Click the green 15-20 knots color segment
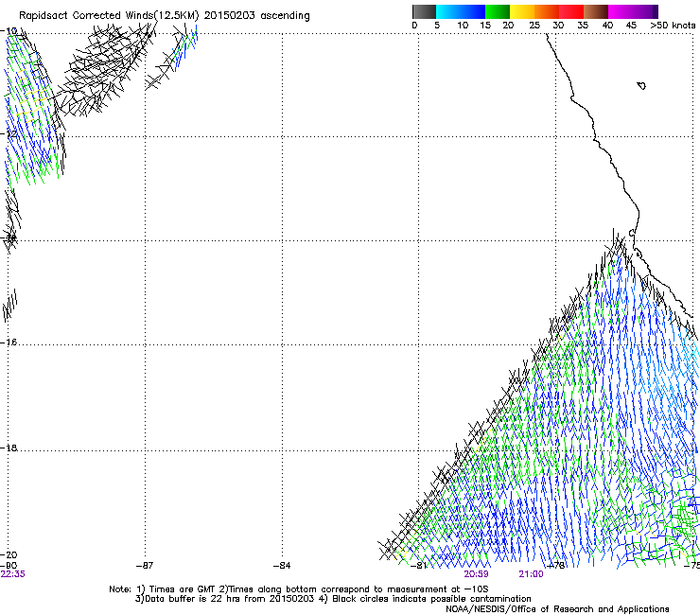 (498, 11)
